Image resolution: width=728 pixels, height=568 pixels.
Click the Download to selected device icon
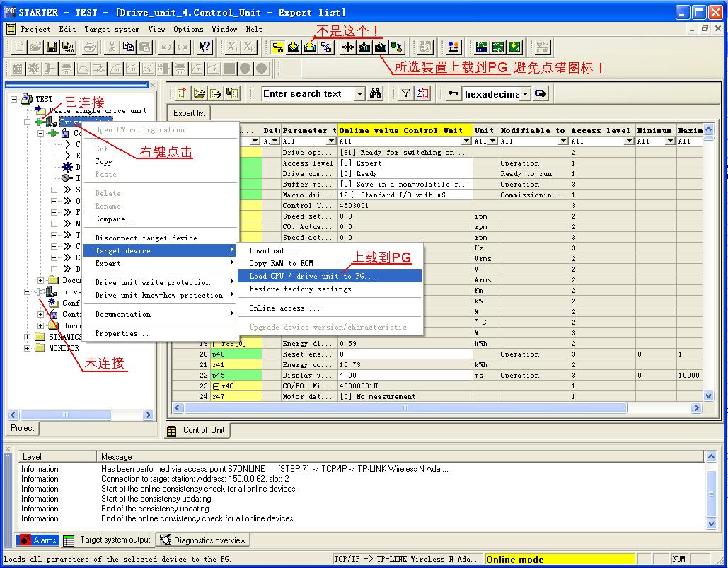[x=364, y=47]
